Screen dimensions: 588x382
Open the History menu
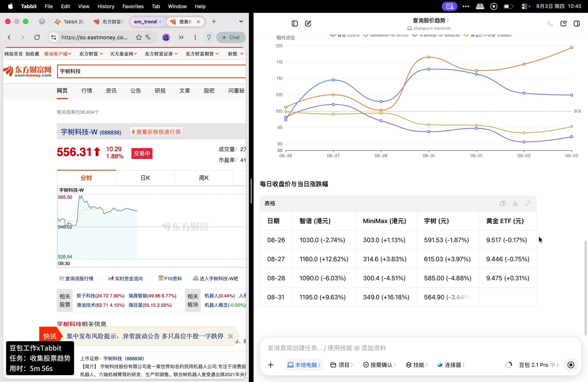106,6
